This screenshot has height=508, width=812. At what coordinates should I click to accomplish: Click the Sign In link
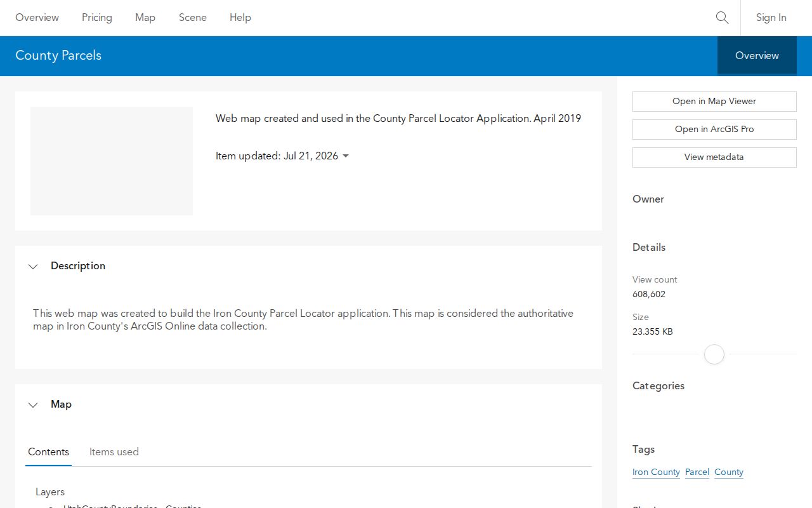[x=771, y=18]
